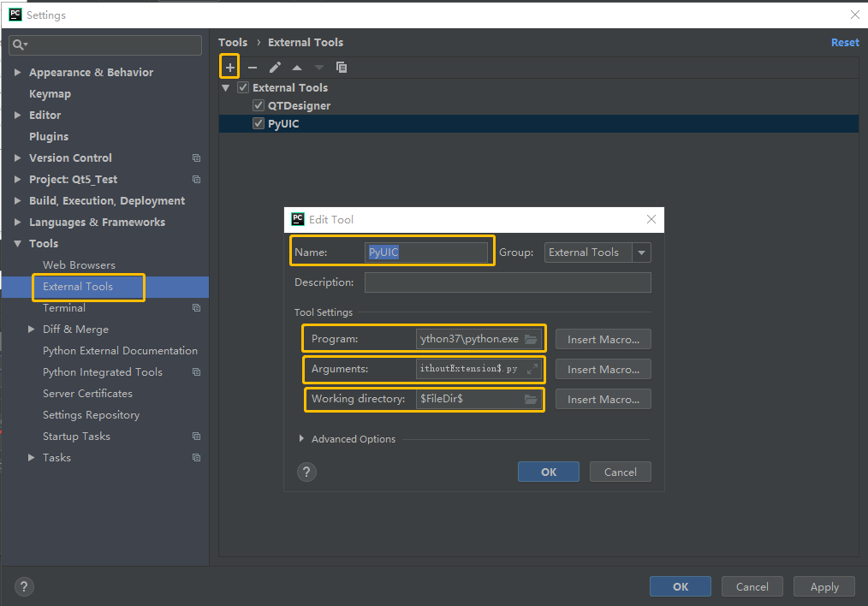Collapse the Tools settings section

[x=18, y=243]
